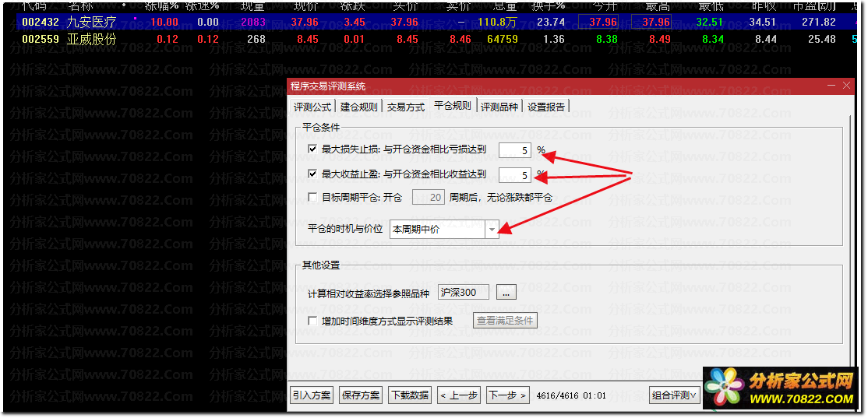Viewport: 868px width, 418px height.
Task: Expand the 平仓的时机与价位 dropdown
Action: (x=492, y=230)
